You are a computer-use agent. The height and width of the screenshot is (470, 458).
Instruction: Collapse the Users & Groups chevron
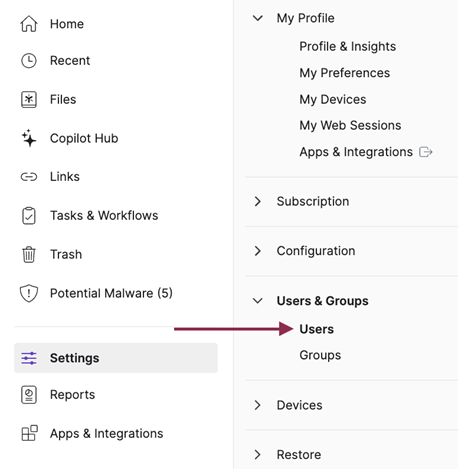258,301
